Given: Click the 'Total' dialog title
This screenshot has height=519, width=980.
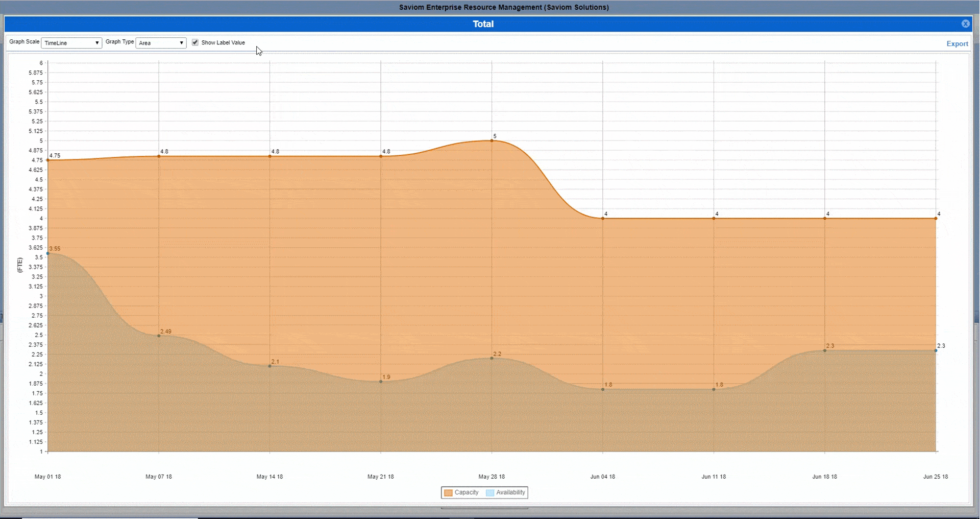Looking at the screenshot, I should [x=483, y=24].
